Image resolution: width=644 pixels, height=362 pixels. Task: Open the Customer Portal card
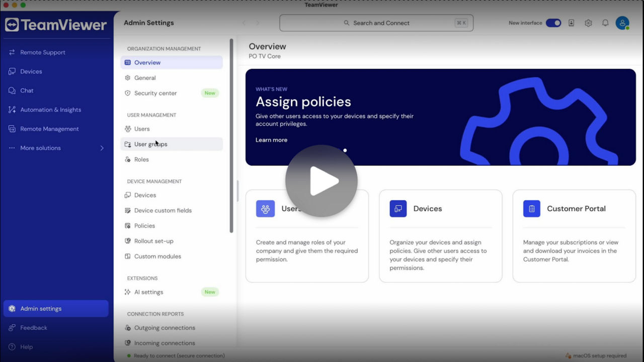click(574, 236)
